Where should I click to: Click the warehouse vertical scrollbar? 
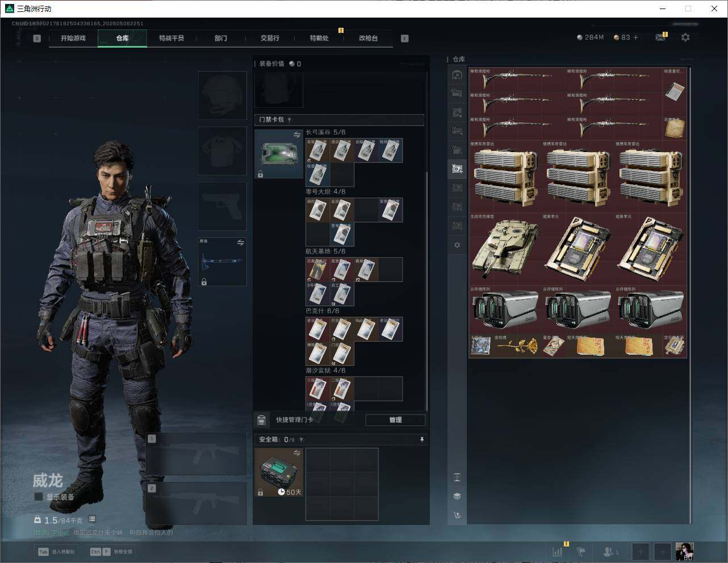(691, 295)
